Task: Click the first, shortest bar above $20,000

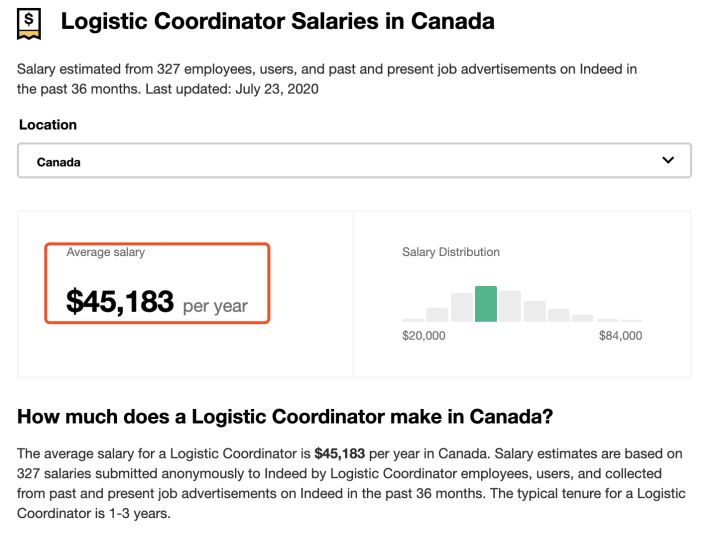Action: click(x=413, y=319)
